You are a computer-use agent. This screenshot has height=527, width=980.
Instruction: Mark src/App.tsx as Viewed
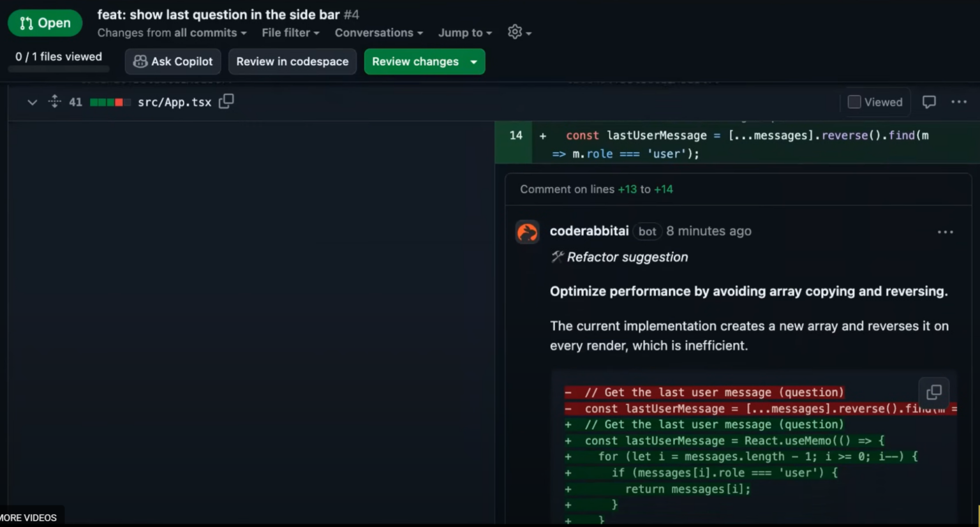(x=854, y=101)
